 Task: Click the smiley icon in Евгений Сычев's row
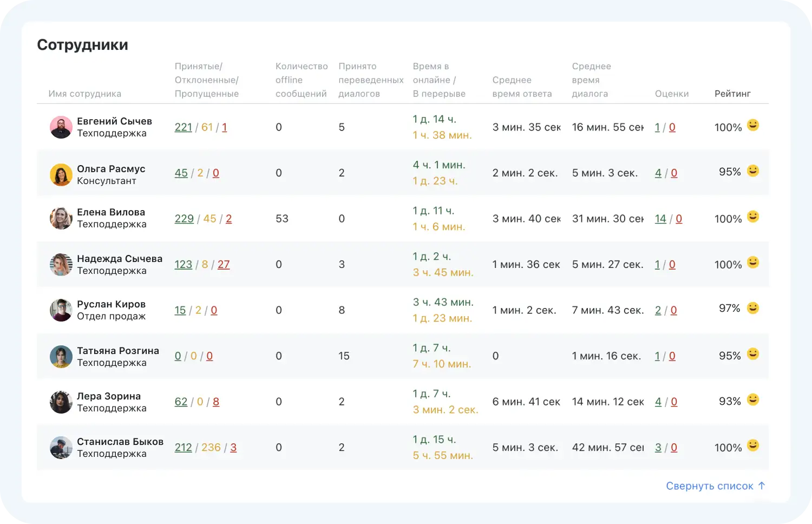(752, 126)
